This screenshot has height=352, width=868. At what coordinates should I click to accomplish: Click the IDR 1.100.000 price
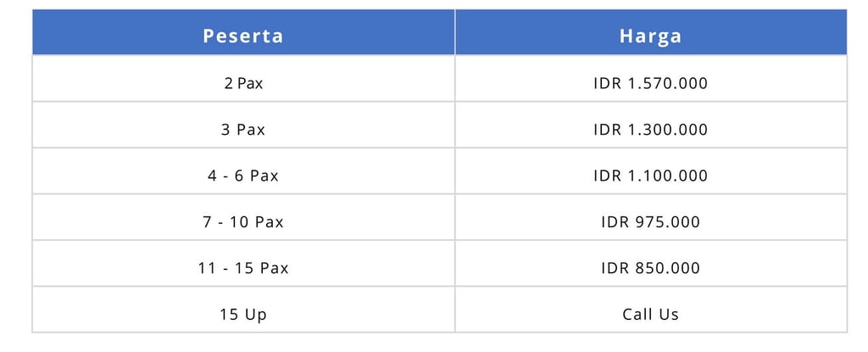point(650,176)
